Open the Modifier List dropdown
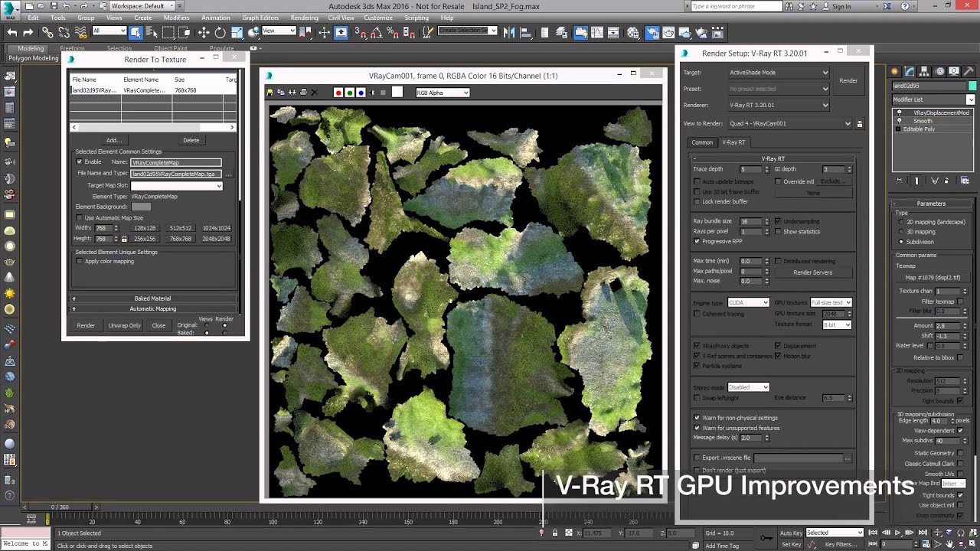The width and height of the screenshot is (980, 551). 934,99
